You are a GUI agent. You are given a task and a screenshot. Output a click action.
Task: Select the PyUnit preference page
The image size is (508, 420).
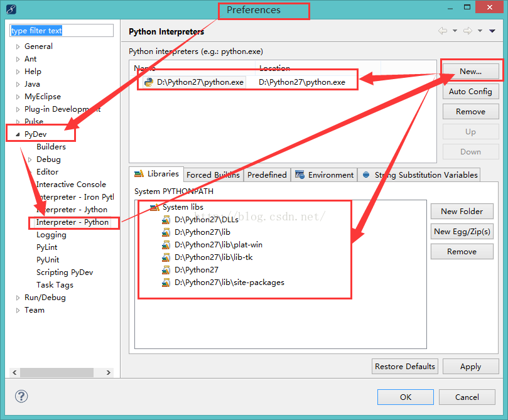[48, 260]
